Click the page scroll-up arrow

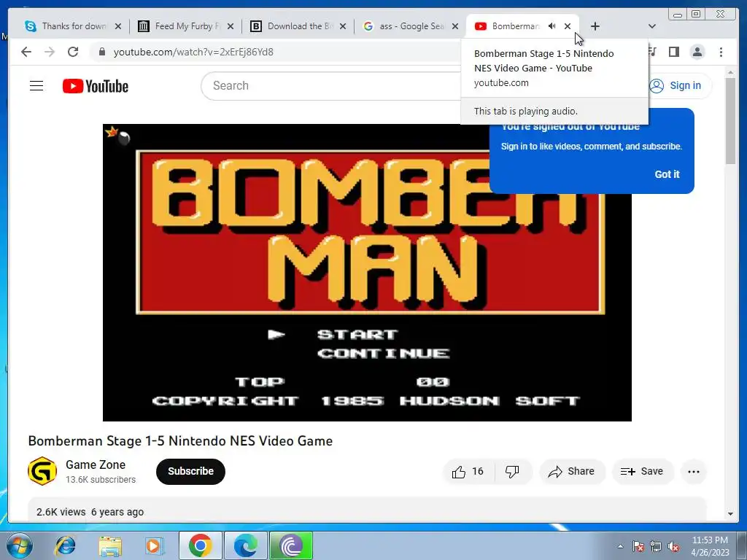click(x=730, y=73)
